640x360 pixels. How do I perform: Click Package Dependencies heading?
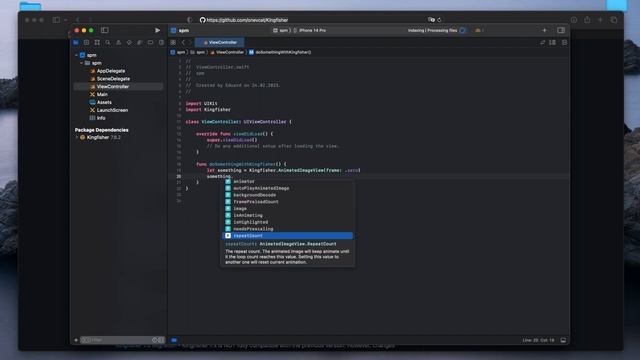(x=102, y=130)
